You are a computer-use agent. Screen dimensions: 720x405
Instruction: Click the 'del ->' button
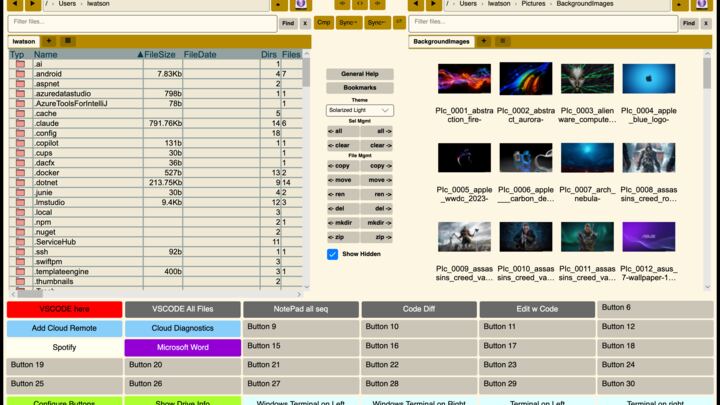click(377, 208)
